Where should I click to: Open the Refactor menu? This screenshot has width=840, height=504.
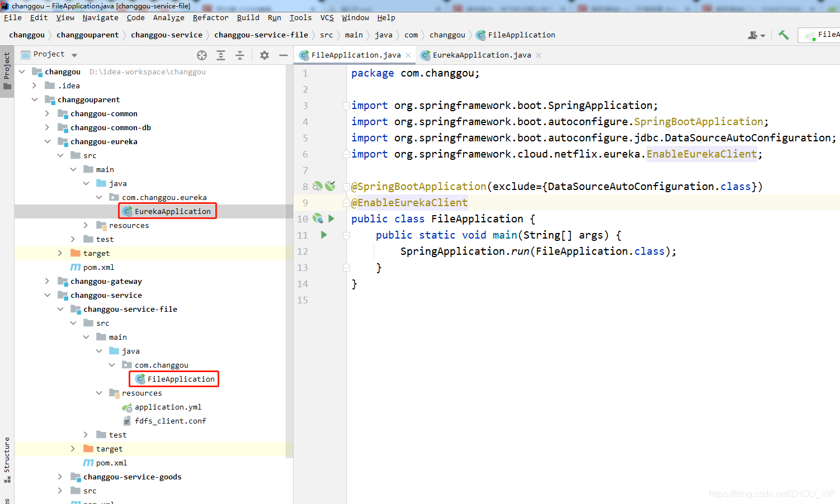click(210, 18)
